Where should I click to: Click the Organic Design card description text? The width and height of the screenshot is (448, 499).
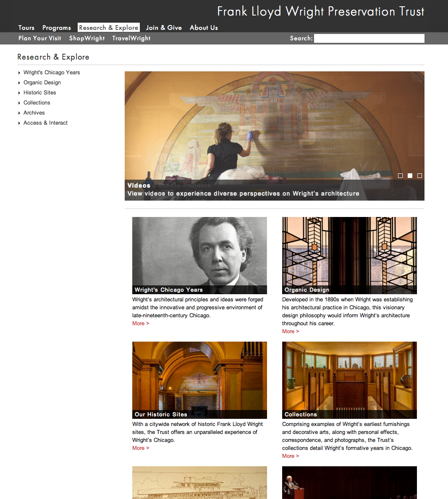coord(347,311)
